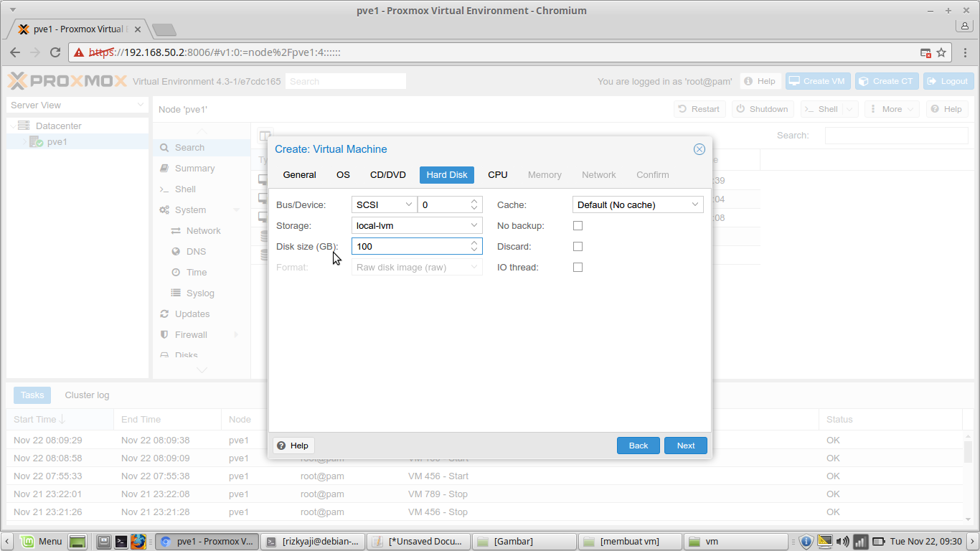
Task: Click the display settings tray icon
Action: coord(825,542)
